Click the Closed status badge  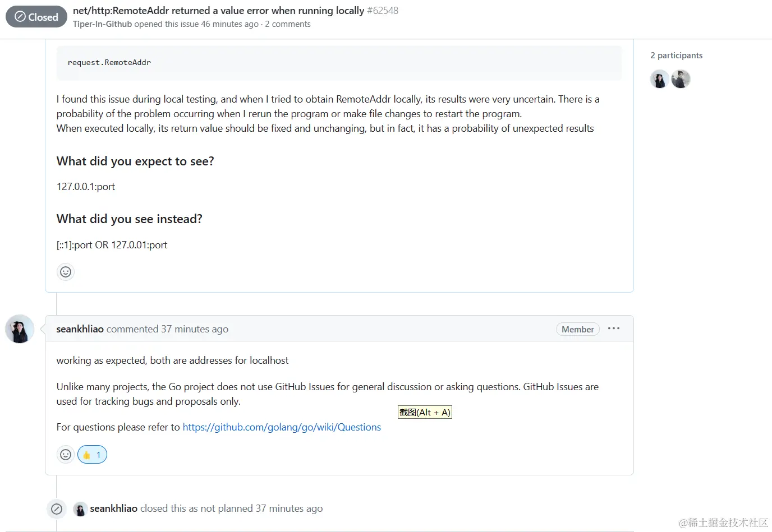pyautogui.click(x=36, y=17)
